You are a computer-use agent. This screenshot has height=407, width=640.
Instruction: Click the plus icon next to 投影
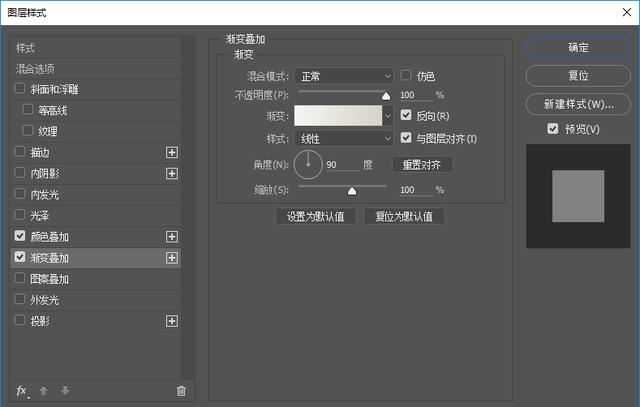pos(171,321)
